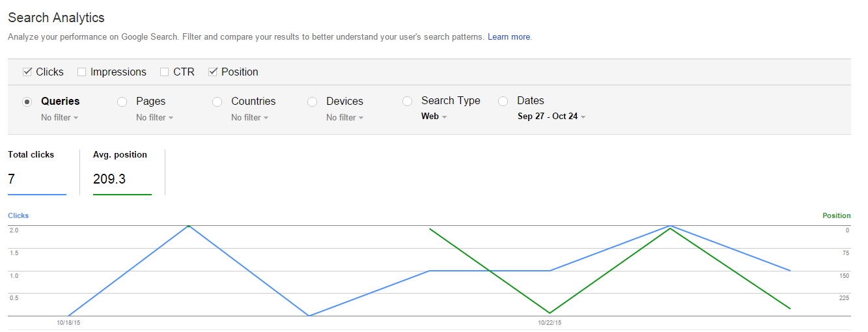Screen dimensions: 868x332
Task: Click the 10/18/15 date label
Action: [68, 322]
